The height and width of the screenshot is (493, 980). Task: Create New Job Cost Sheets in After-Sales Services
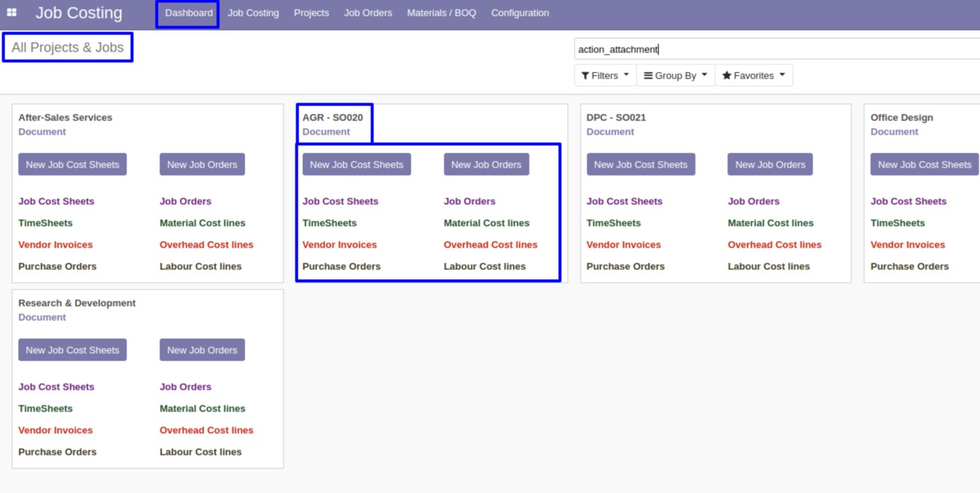click(73, 165)
